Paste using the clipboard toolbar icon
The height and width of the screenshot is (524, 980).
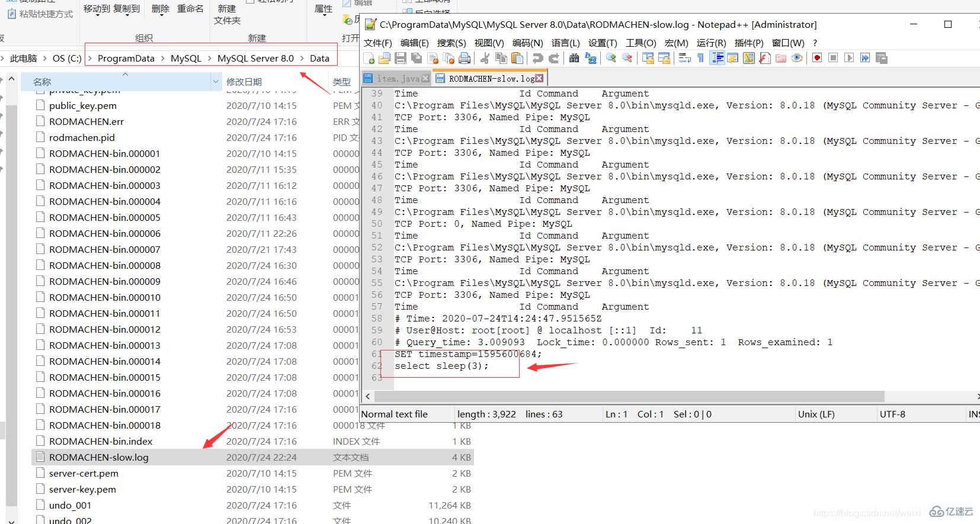pyautogui.click(x=517, y=58)
